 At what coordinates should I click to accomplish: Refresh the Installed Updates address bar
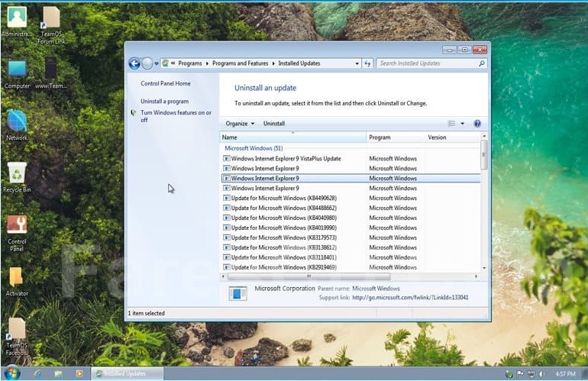pyautogui.click(x=367, y=63)
